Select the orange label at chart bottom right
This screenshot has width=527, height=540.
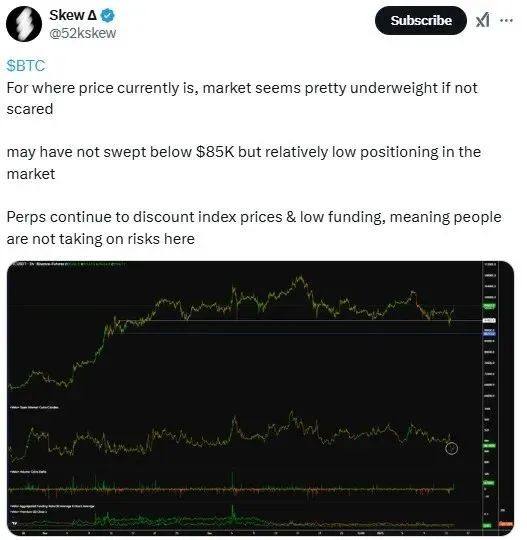click(506, 525)
